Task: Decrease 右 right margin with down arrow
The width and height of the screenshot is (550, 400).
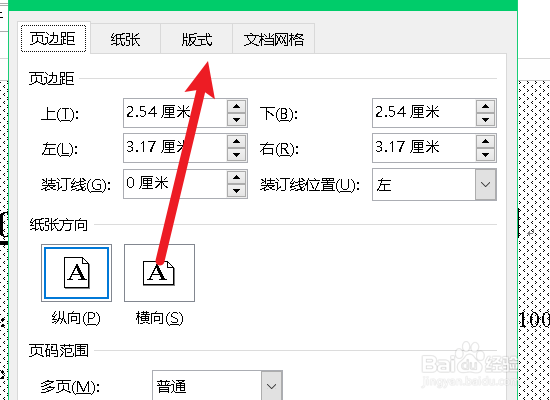Action: pos(485,155)
